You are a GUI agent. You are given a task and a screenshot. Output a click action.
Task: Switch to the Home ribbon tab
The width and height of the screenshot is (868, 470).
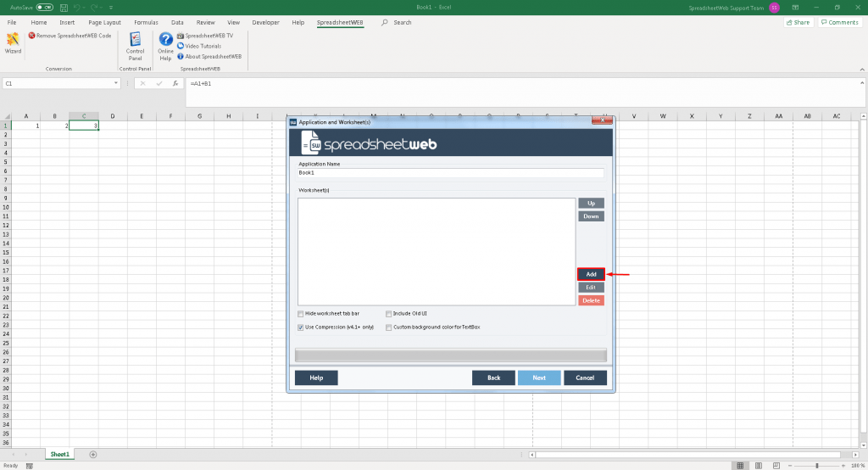39,23
